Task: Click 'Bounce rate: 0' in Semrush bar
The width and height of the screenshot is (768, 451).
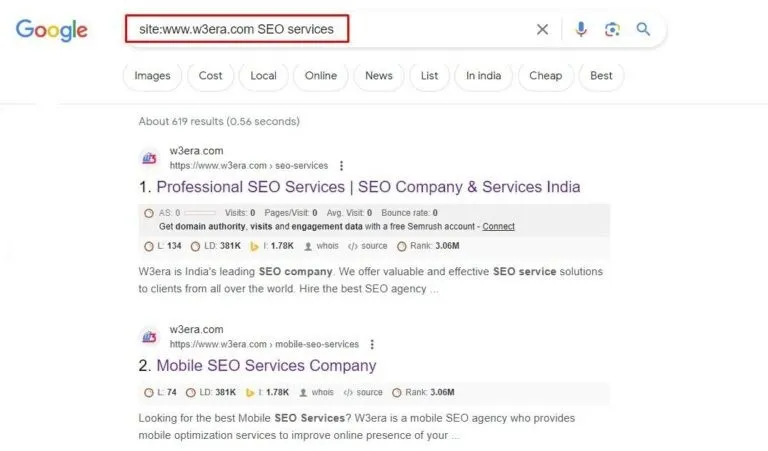Action: 409,213
